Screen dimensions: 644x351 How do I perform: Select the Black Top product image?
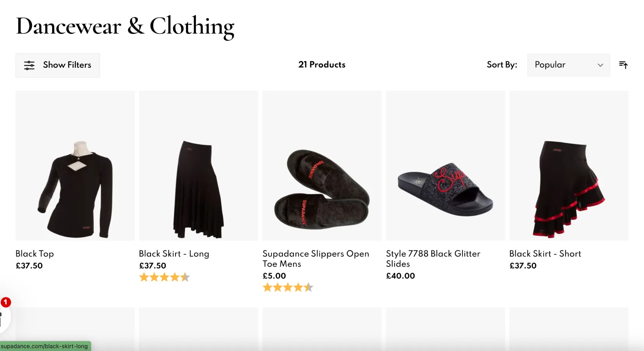click(x=75, y=166)
